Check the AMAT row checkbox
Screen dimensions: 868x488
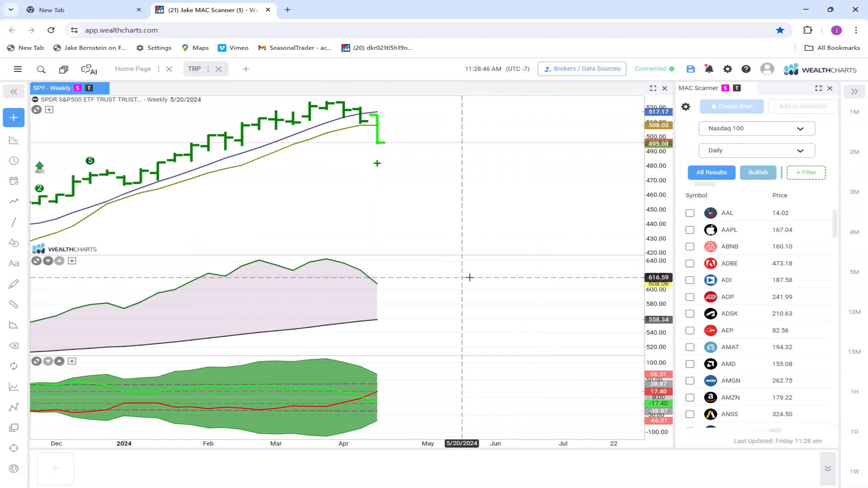pos(690,347)
